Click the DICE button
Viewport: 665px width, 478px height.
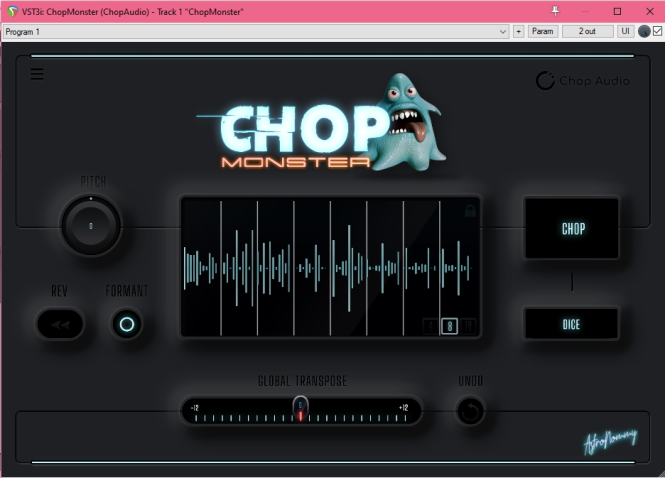click(x=572, y=324)
